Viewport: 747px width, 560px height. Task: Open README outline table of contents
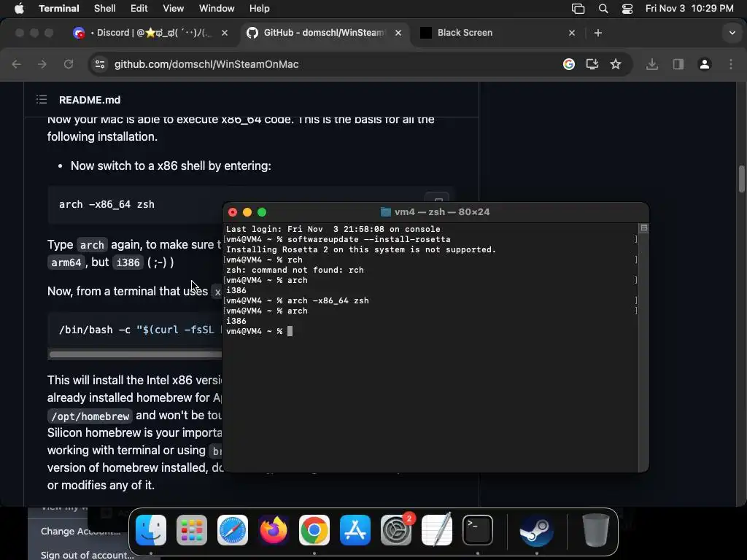[42, 99]
